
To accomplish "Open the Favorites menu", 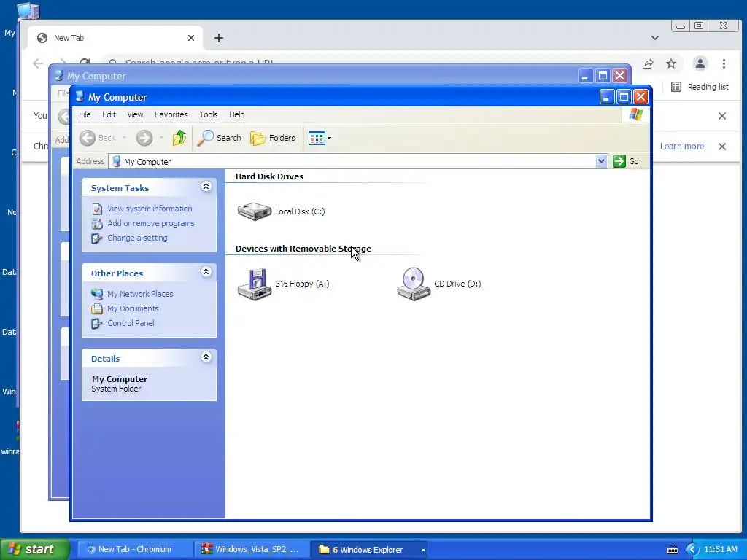I will point(171,114).
